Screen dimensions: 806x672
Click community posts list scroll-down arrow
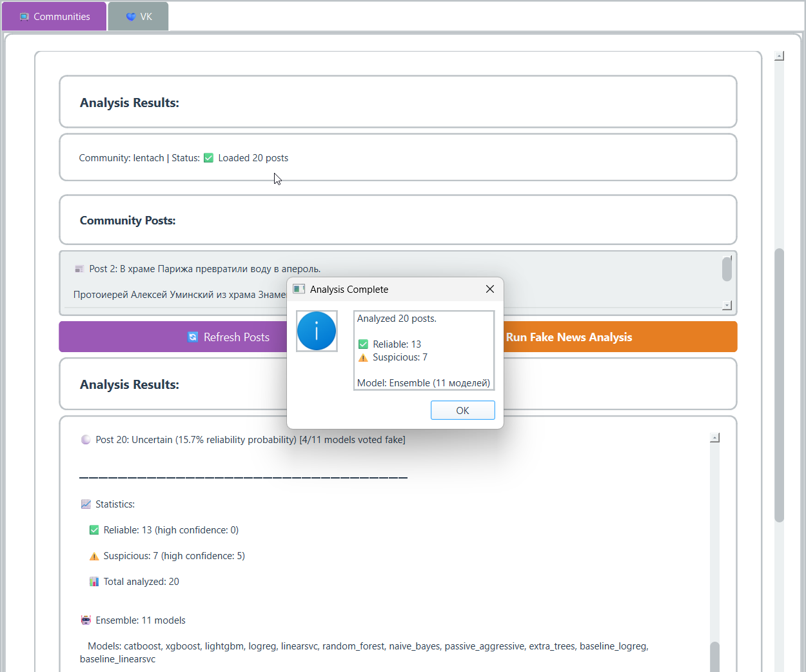click(x=727, y=305)
